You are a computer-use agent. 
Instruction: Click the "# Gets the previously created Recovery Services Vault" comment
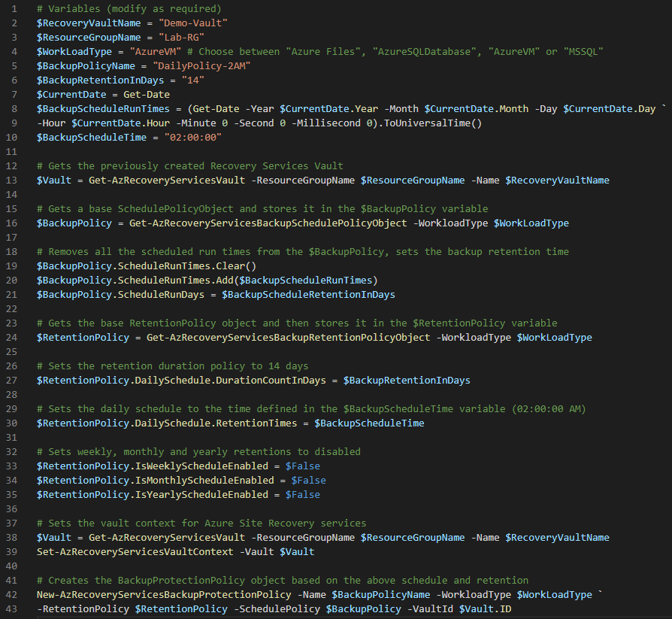point(190,166)
